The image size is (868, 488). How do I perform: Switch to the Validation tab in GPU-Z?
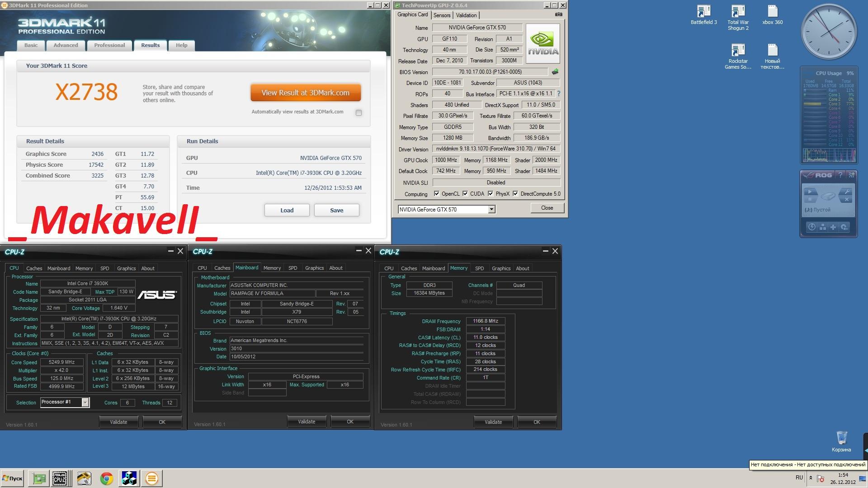(x=466, y=15)
